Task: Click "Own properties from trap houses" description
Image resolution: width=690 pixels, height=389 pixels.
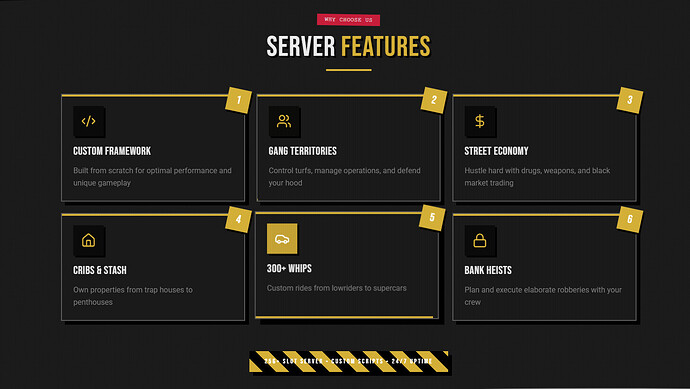Action: [133, 296]
